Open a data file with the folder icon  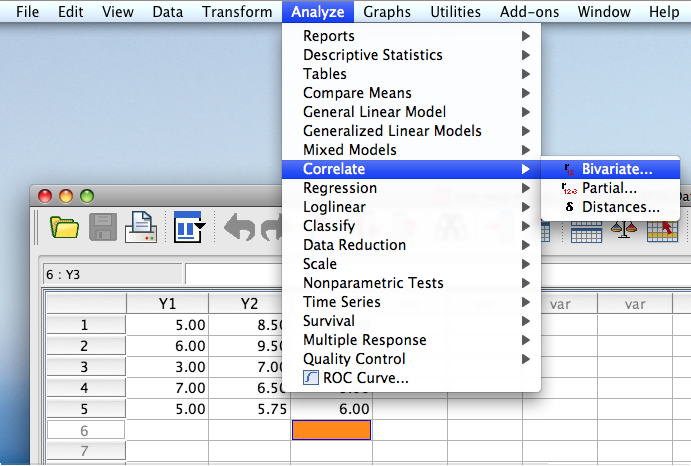[x=64, y=227]
